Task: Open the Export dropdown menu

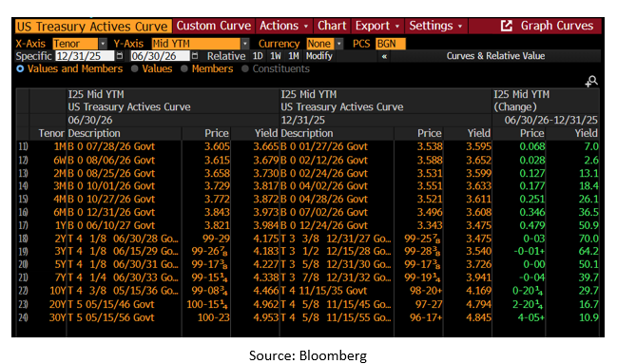Action: [377, 26]
